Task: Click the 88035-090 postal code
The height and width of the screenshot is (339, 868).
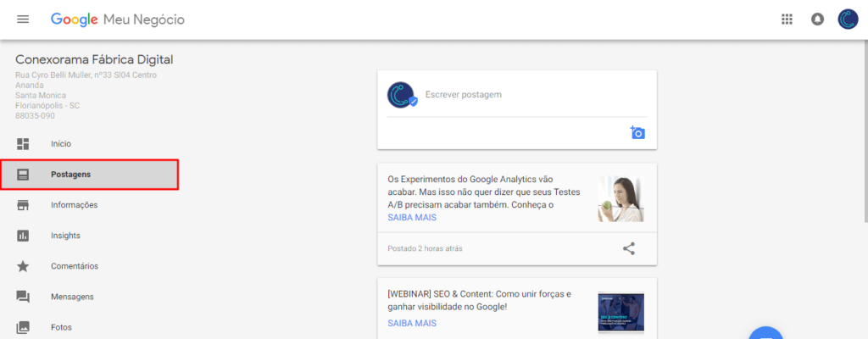Action: pyautogui.click(x=35, y=116)
